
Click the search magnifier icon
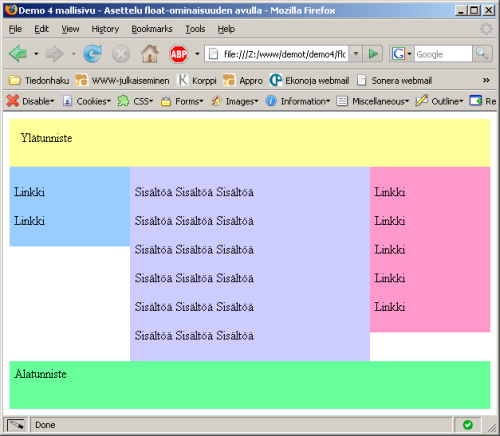point(482,54)
